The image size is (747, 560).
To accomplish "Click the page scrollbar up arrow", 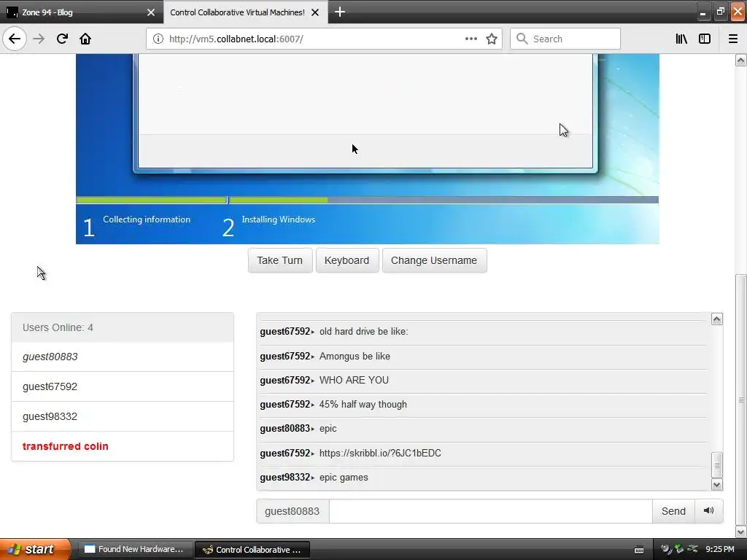I will pyautogui.click(x=741, y=60).
